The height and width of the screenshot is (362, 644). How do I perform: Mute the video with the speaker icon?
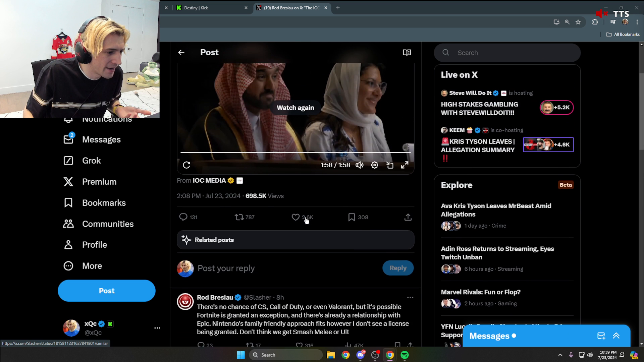coord(359,165)
